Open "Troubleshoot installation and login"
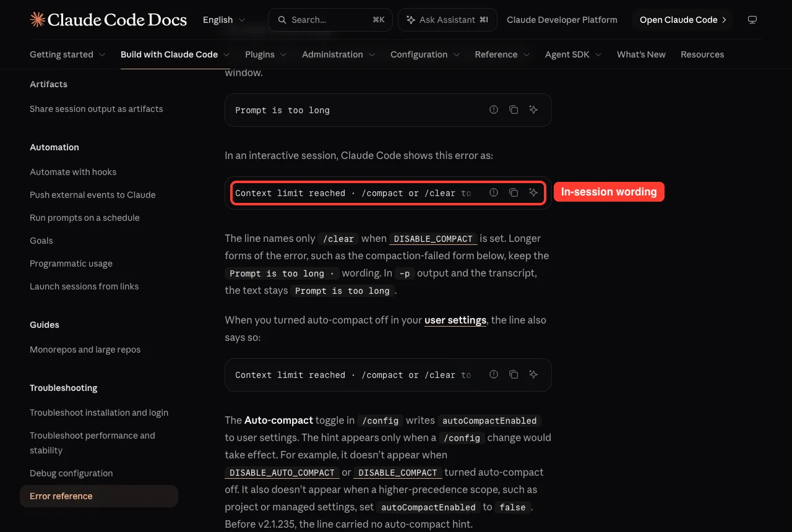This screenshot has width=792, height=532. pos(99,413)
